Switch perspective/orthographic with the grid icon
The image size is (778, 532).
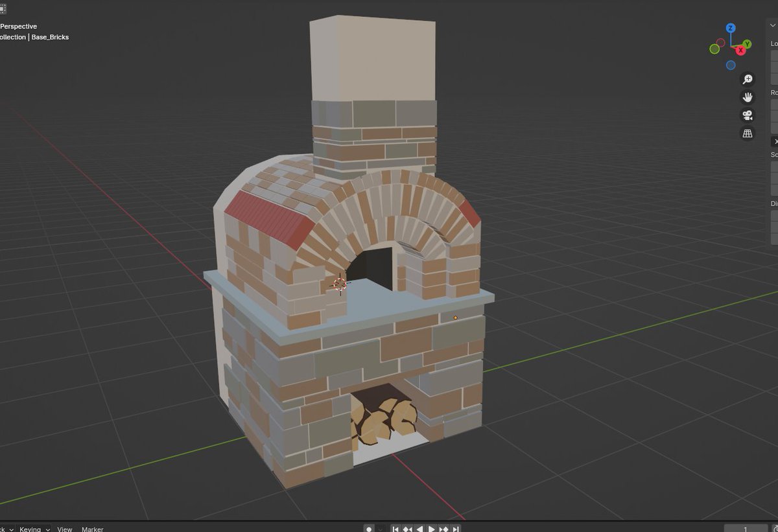(x=748, y=133)
